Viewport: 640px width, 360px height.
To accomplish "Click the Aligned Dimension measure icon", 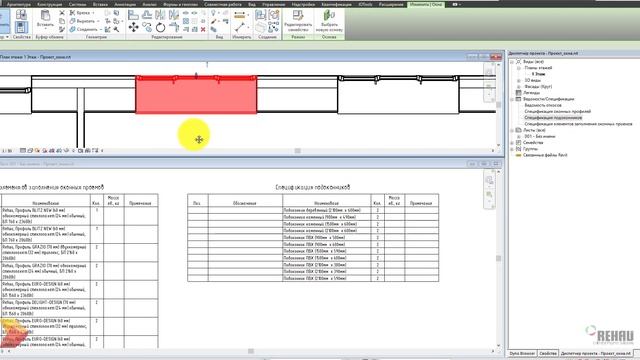I will 240,15.
